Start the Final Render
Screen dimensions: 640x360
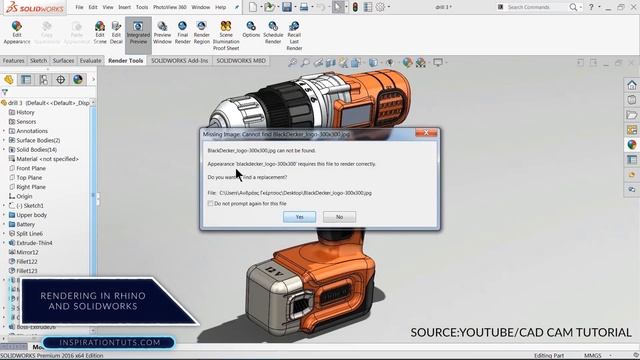tap(182, 32)
